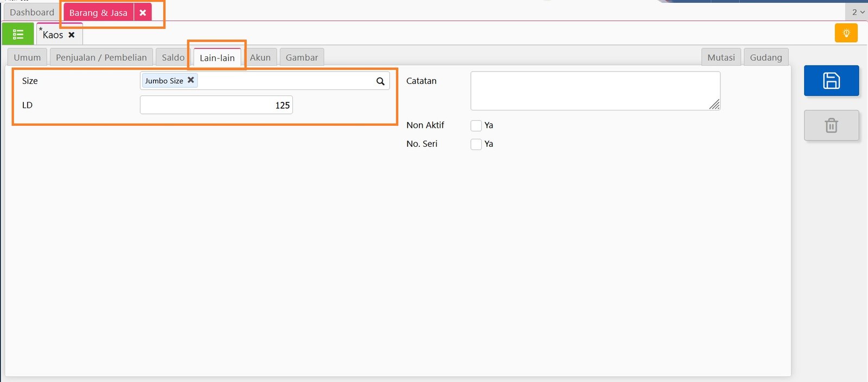Click the orange lightbulb tips icon
This screenshot has height=382, width=868.
[846, 33]
